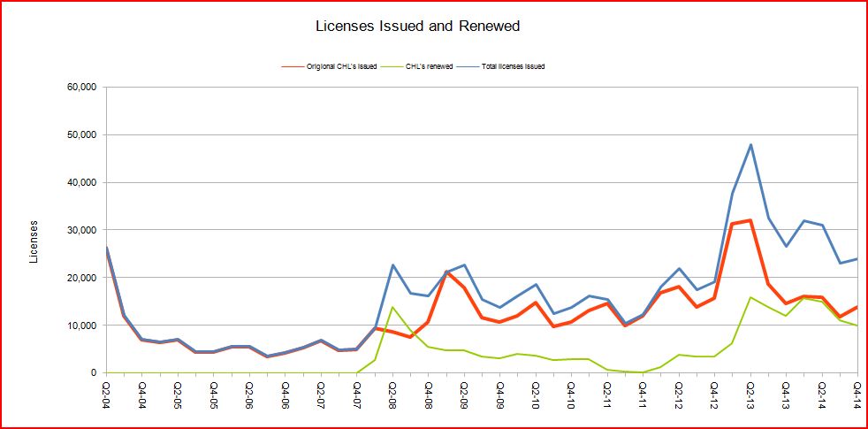Select the Q2-13 x-axis label

pos(750,392)
